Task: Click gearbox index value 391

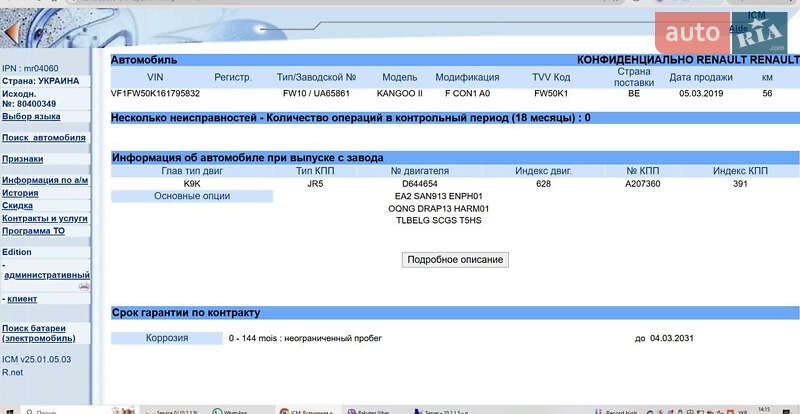Action: (x=740, y=184)
